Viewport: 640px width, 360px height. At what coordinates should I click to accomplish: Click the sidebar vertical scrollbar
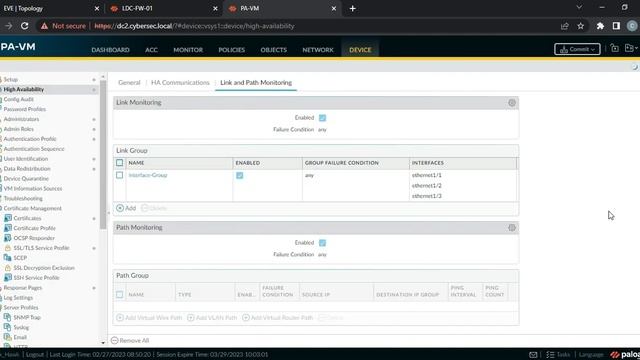tap(103, 155)
